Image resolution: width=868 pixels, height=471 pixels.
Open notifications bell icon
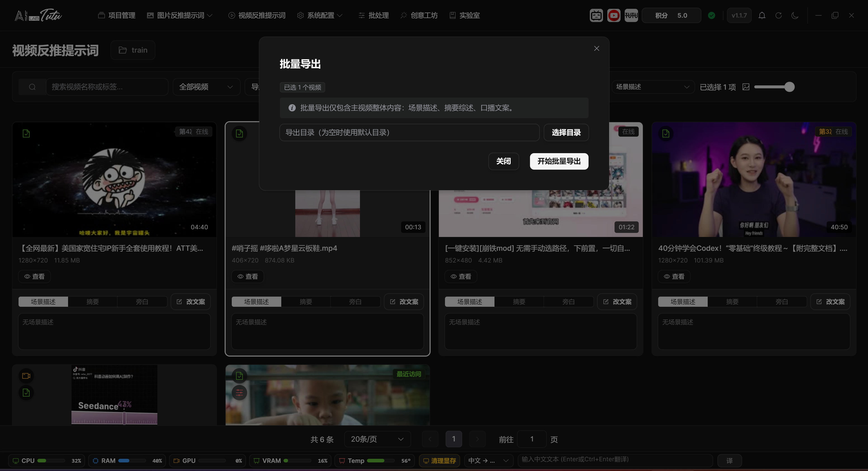tap(762, 15)
